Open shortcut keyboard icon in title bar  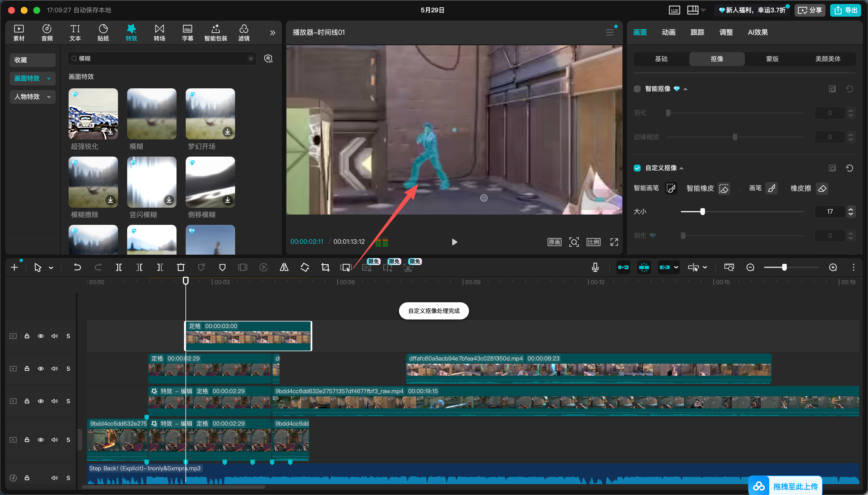coord(674,10)
